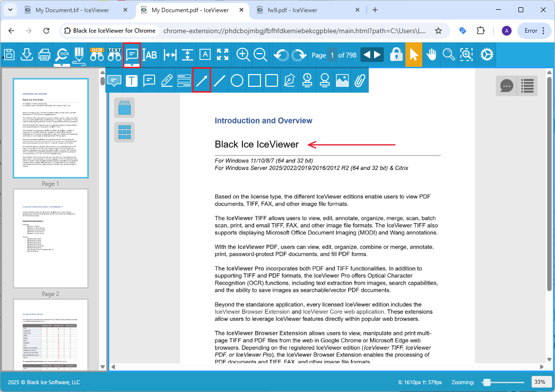
Task: Fit page to width
Action: pos(170,55)
